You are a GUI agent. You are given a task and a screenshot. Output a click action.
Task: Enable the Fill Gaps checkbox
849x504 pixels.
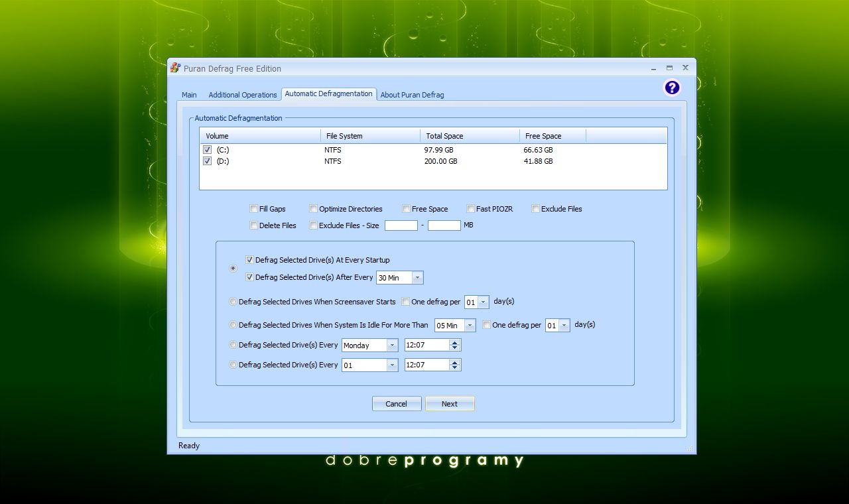253,209
